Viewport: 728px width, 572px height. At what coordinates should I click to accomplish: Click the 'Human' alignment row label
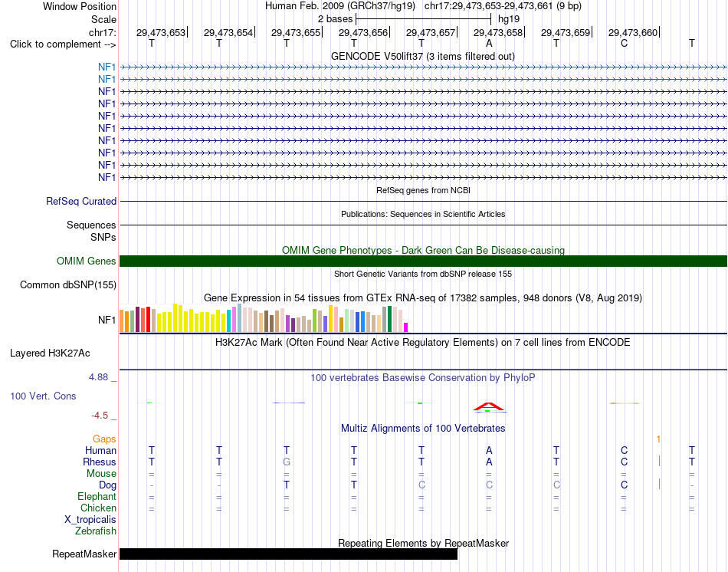click(x=100, y=450)
